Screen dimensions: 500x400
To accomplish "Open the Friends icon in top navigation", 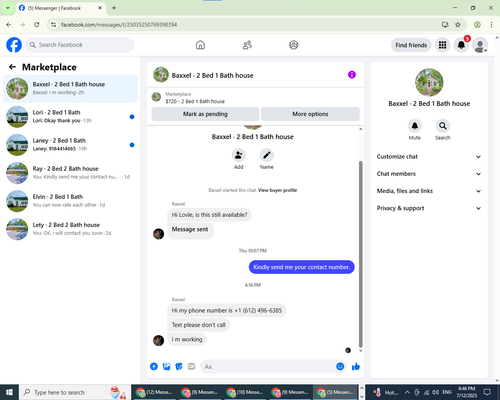I will point(247,45).
